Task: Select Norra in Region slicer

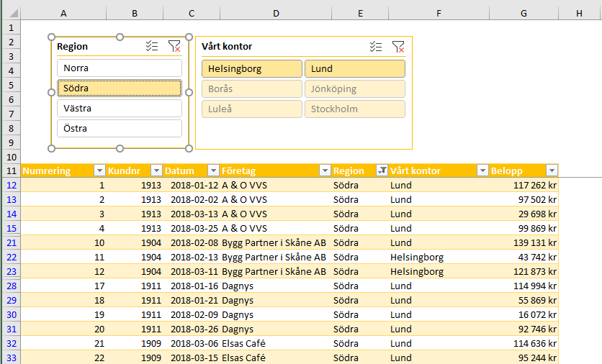Action: point(120,68)
